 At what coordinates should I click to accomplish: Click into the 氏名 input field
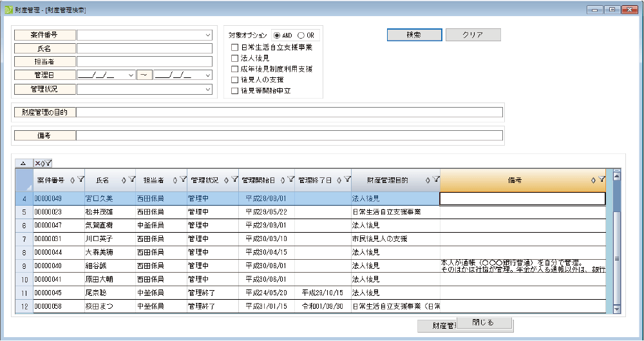144,48
